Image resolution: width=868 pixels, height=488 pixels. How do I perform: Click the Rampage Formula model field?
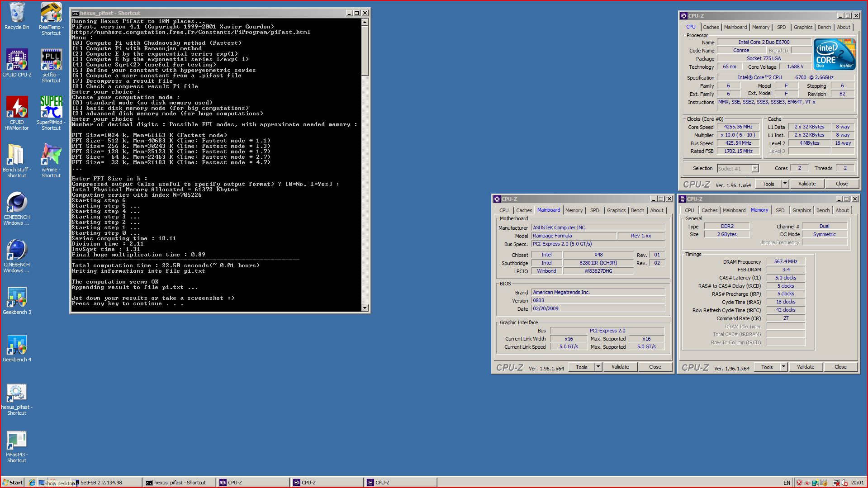pyautogui.click(x=574, y=236)
